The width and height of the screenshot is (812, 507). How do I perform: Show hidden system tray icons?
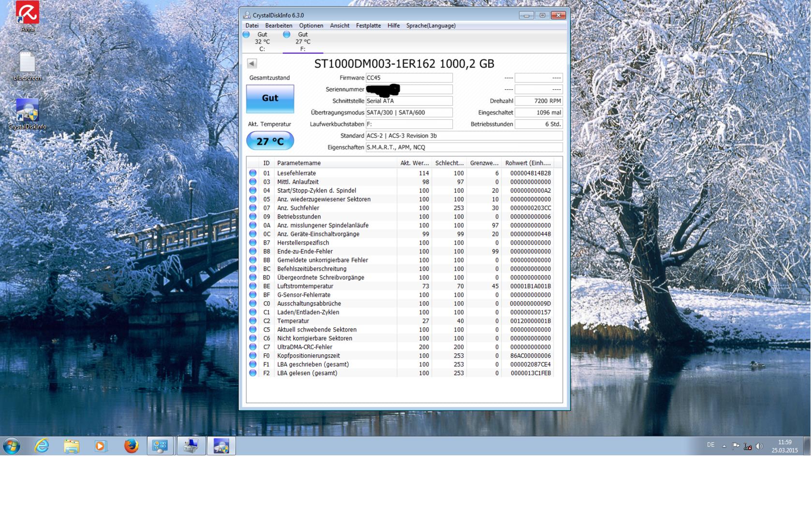724,446
